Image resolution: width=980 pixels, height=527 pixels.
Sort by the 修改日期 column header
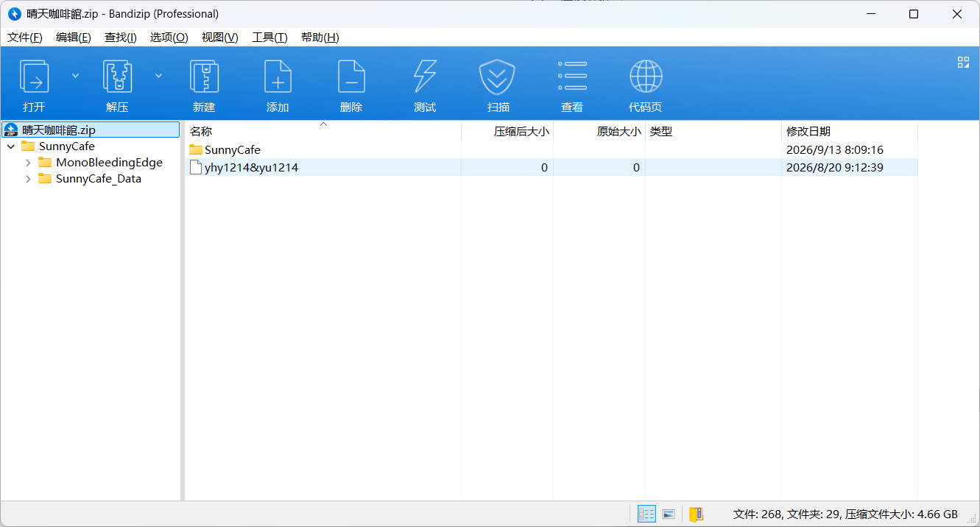point(850,131)
